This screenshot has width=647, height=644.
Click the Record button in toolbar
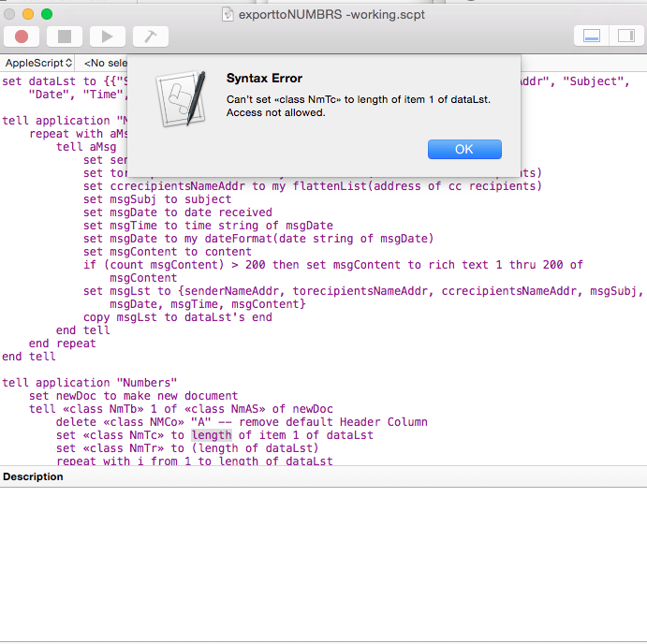[22, 37]
